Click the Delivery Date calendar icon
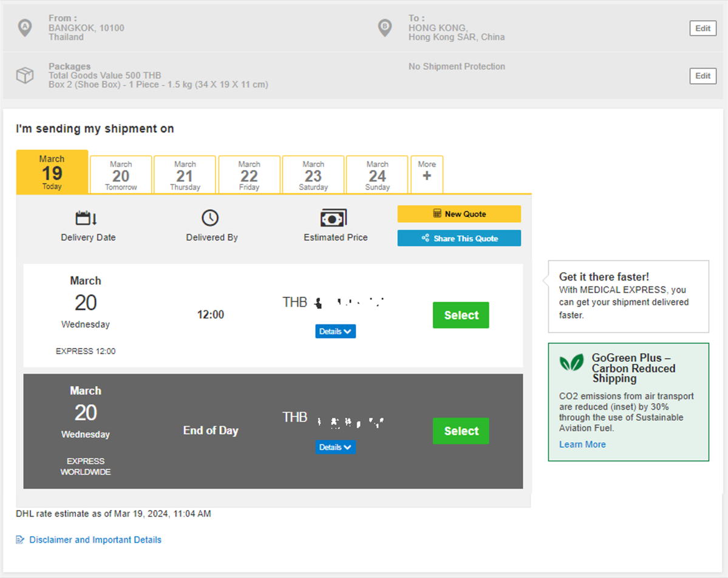 86,218
